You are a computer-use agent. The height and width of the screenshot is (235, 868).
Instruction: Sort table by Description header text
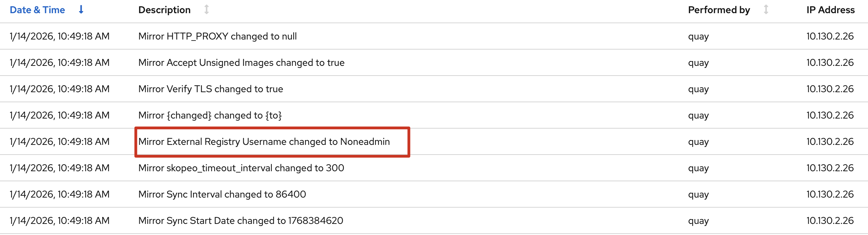[x=164, y=10]
